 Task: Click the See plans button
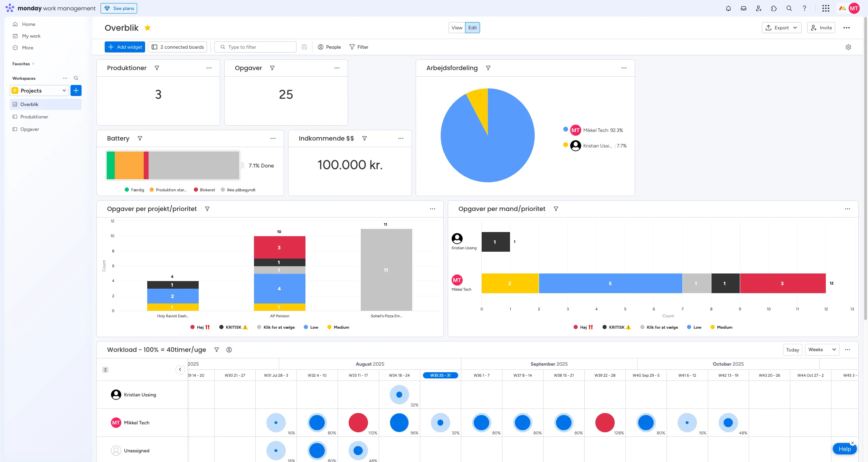pyautogui.click(x=119, y=8)
